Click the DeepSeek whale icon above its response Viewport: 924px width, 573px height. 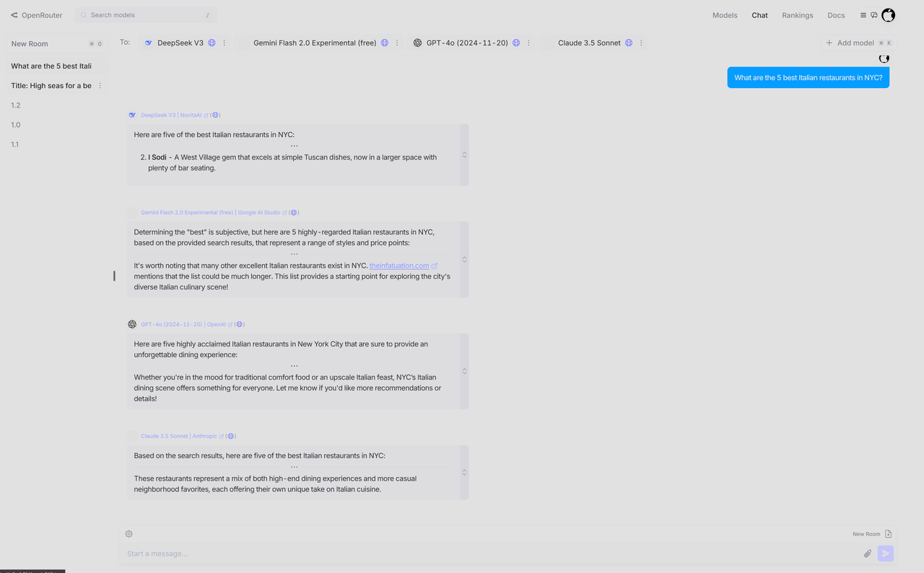point(132,115)
